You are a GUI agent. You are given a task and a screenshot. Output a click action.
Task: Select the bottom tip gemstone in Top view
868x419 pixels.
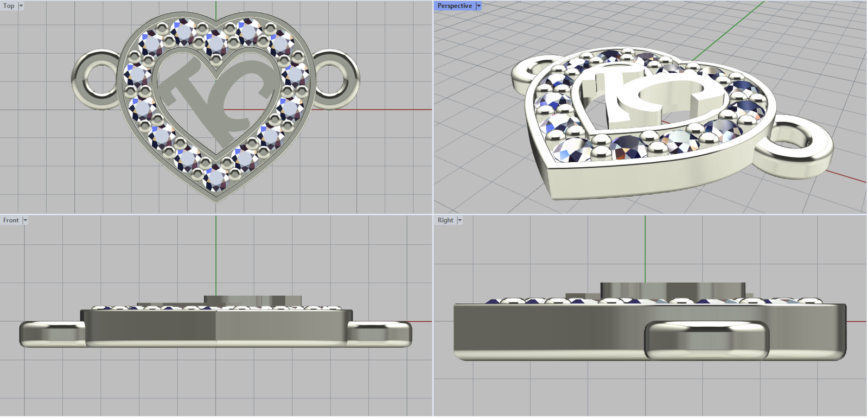(x=215, y=178)
